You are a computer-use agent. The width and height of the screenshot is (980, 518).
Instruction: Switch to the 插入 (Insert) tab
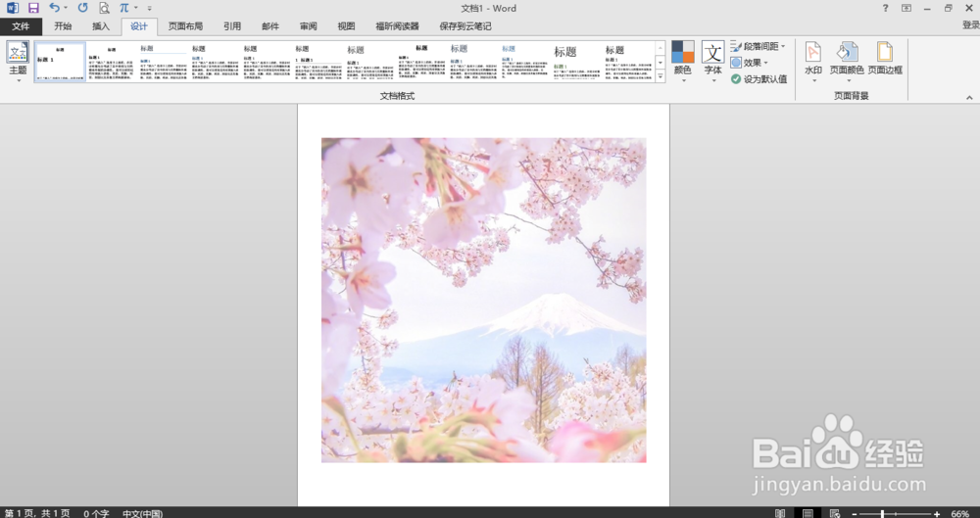coord(101,26)
